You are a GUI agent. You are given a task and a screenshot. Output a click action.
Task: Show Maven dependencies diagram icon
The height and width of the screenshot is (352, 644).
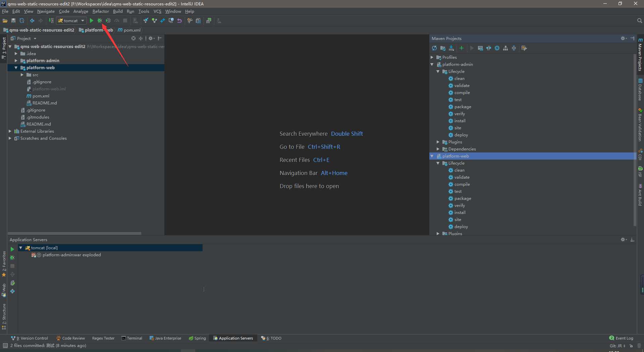(505, 48)
